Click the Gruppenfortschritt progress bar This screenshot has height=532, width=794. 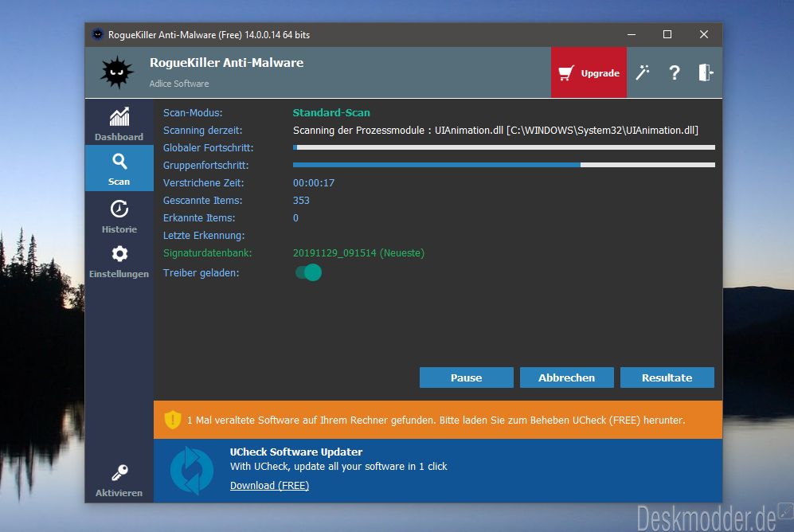point(504,165)
